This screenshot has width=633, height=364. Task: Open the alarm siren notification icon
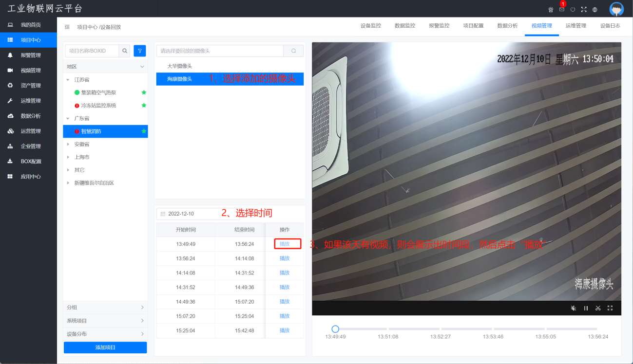pos(551,9)
